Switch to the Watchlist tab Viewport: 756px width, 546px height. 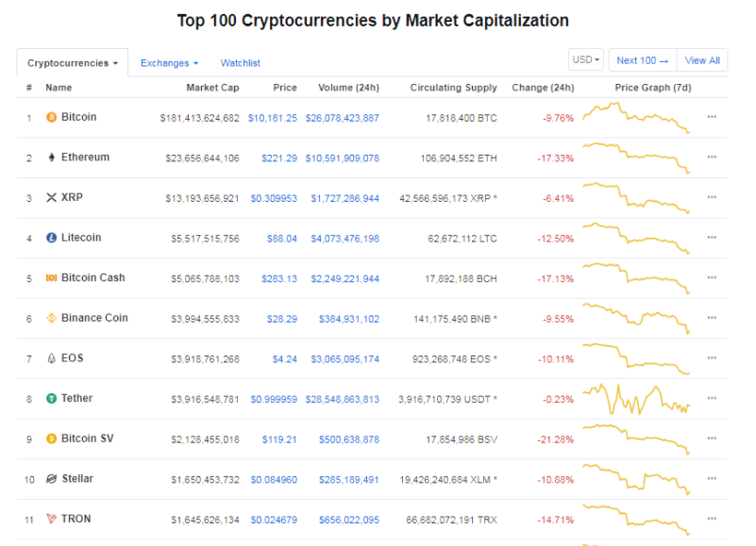(x=240, y=63)
